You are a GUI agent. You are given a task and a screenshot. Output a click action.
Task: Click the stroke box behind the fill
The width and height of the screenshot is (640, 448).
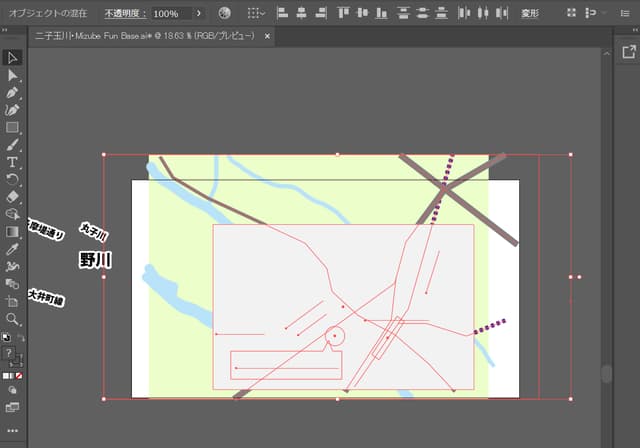click(x=17, y=361)
